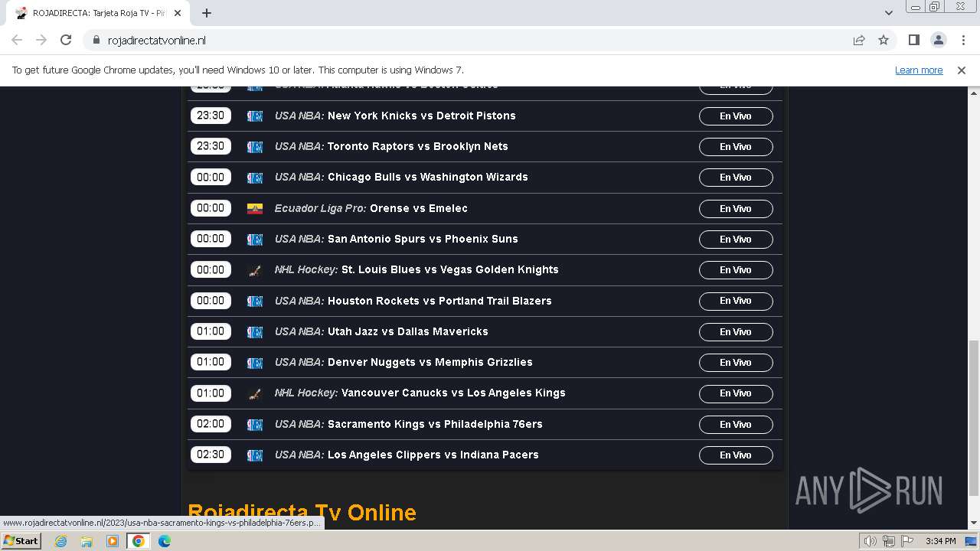Open the tab search dropdown

tap(888, 13)
